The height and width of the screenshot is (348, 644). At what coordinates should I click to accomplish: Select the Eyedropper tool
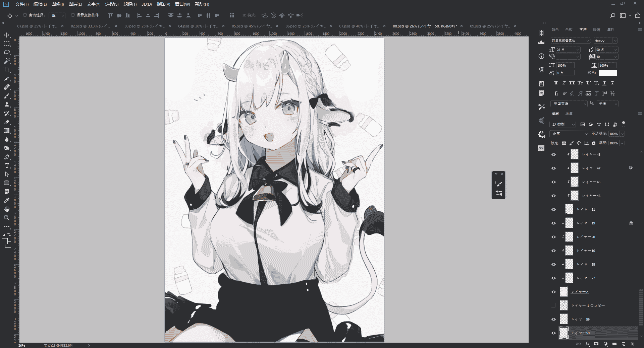click(x=7, y=200)
